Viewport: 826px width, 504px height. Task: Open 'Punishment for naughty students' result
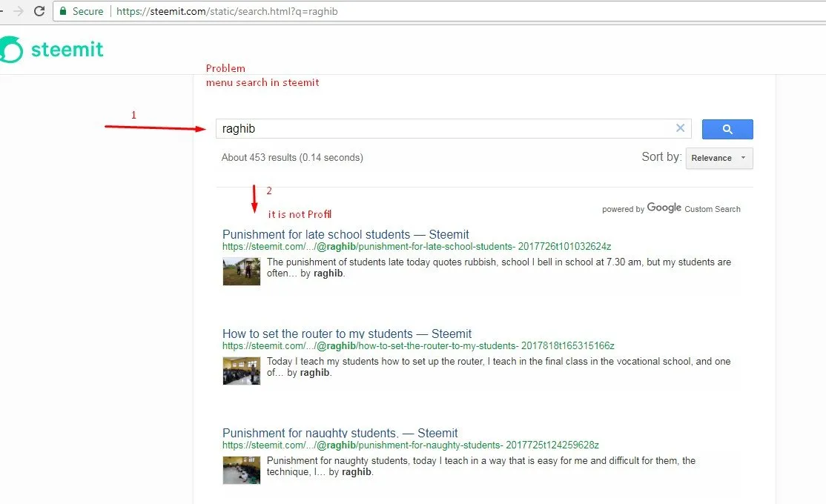[x=340, y=433]
